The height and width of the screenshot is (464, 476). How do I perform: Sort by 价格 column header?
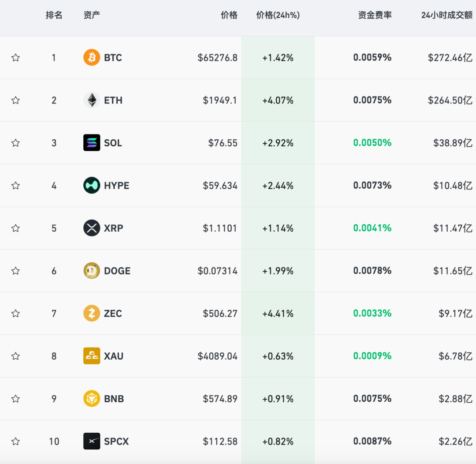(x=229, y=15)
